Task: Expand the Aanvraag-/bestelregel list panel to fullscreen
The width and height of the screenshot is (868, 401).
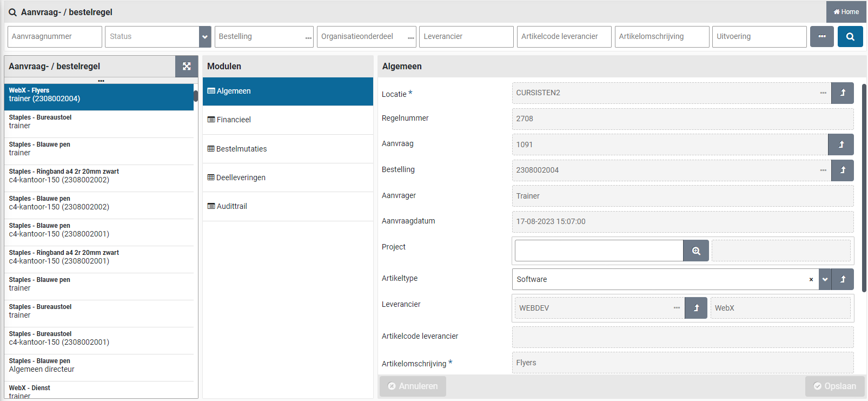Action: pyautogui.click(x=187, y=66)
